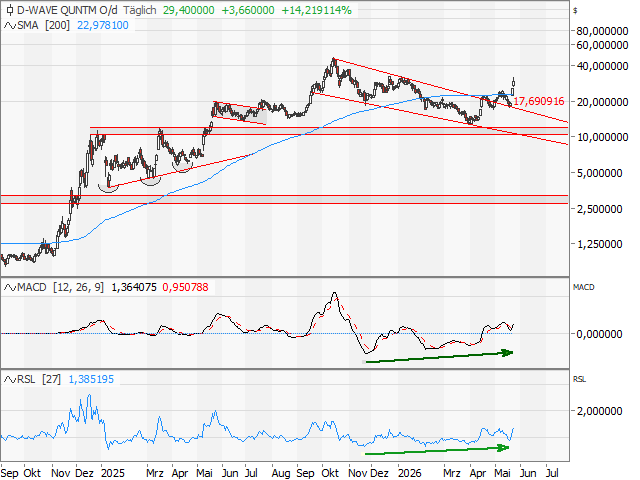Click the MACD 0,000000 axis label
640x480 pixels.
pos(599,334)
